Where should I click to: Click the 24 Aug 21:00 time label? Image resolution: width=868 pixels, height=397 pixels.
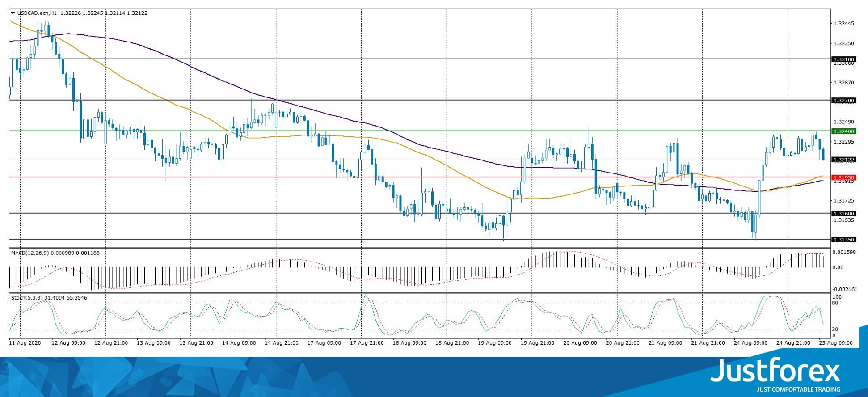coord(793,343)
